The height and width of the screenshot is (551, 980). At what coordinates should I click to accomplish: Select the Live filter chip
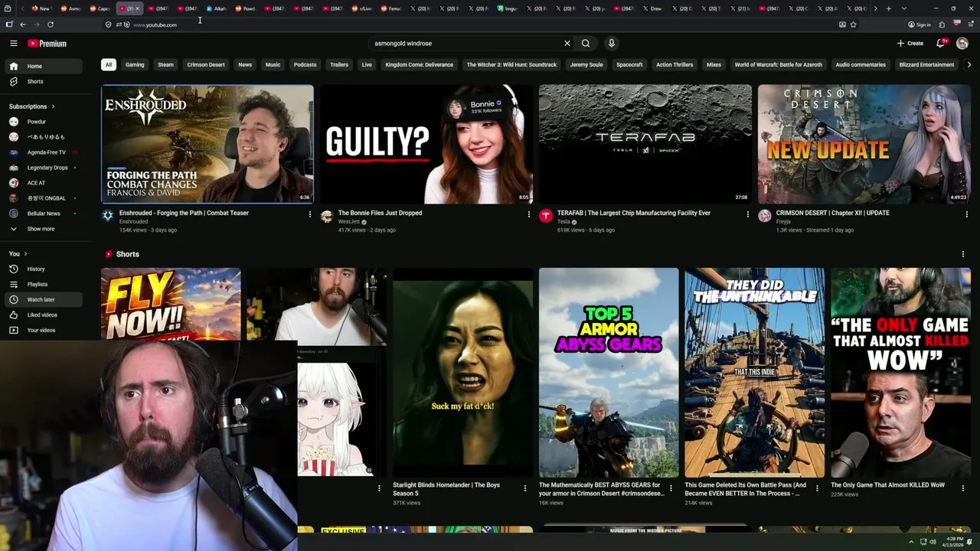(367, 65)
